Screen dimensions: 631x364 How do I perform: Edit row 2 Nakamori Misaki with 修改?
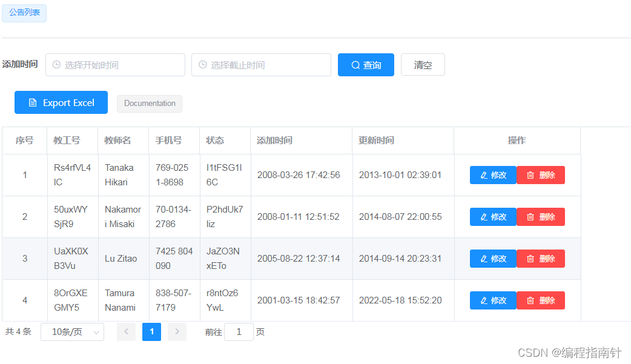[x=494, y=217]
